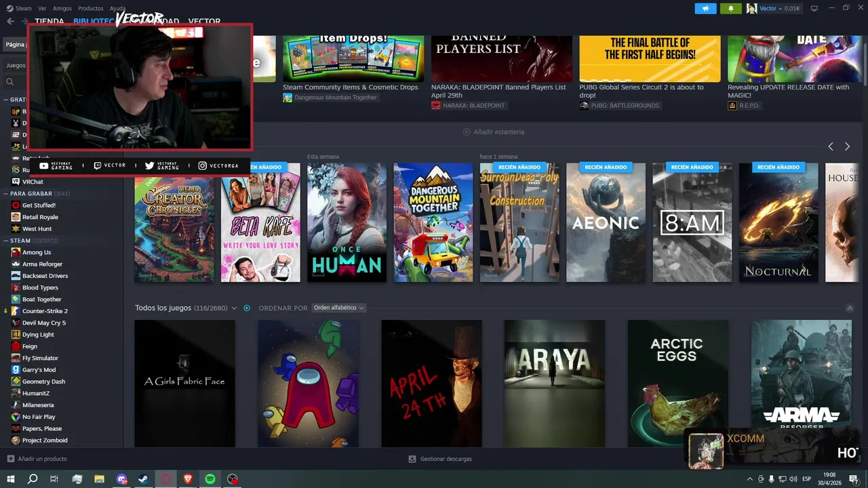
Task: Open the A Girls Fabric Face cover
Action: 184,384
